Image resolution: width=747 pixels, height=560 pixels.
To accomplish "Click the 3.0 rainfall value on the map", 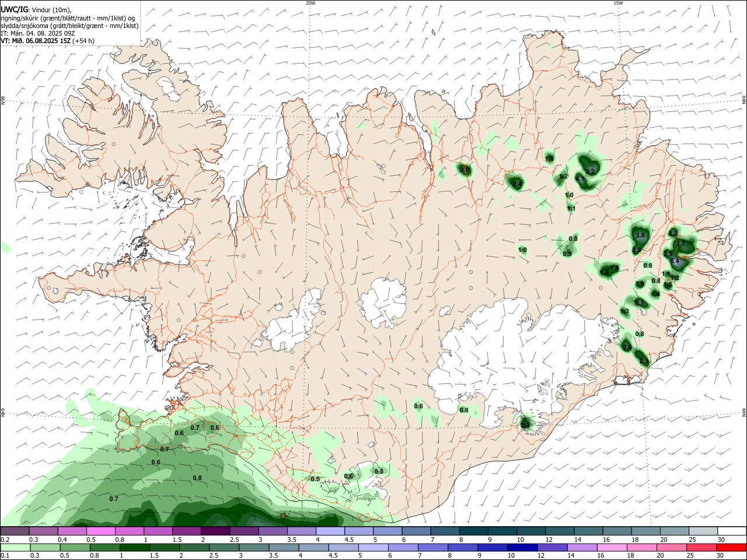I will coord(465,170).
